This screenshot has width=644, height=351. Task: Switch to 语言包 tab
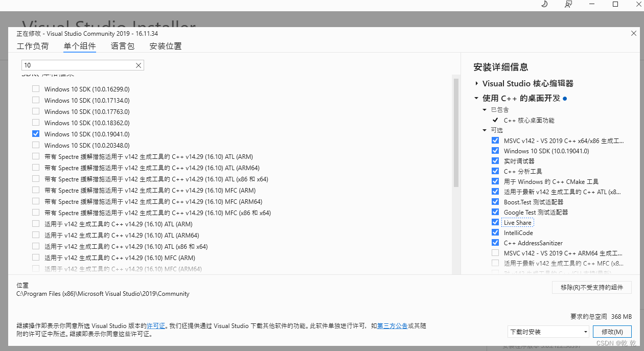[123, 46]
